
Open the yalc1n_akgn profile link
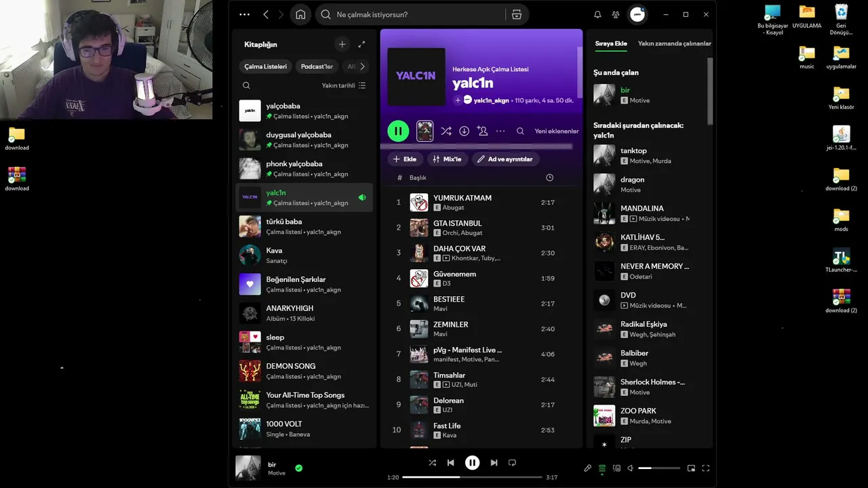(x=491, y=100)
